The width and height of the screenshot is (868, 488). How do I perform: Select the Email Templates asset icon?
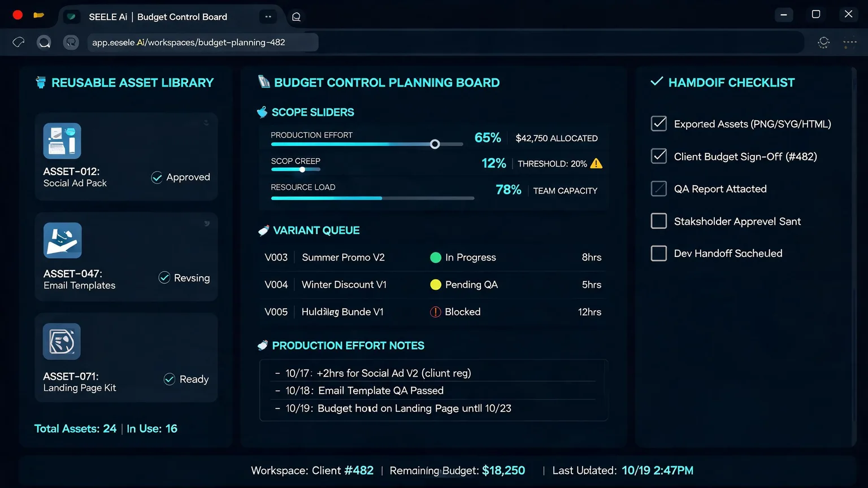click(63, 241)
